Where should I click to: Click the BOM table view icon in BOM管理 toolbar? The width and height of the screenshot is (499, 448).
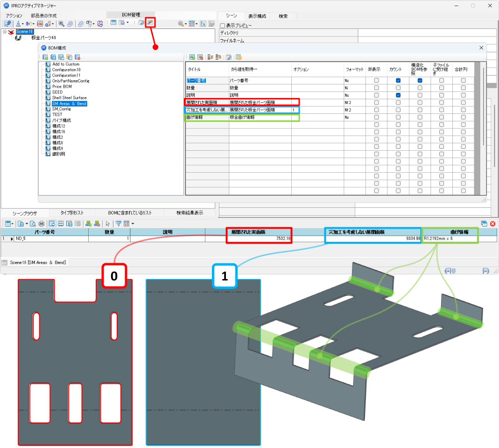(x=113, y=22)
